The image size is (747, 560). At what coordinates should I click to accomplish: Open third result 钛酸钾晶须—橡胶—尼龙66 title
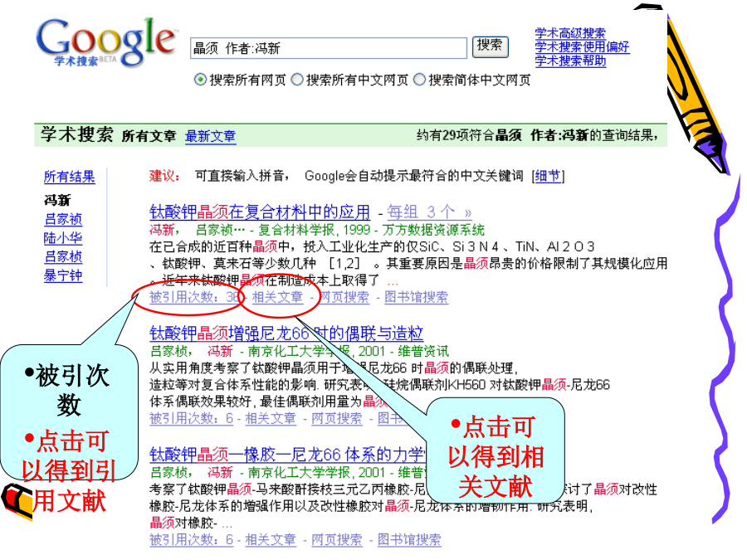tap(287, 455)
